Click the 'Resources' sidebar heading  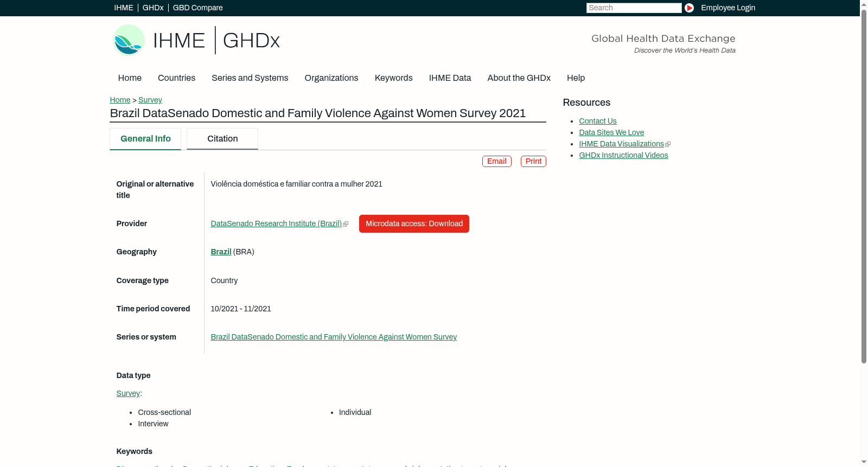click(x=586, y=103)
